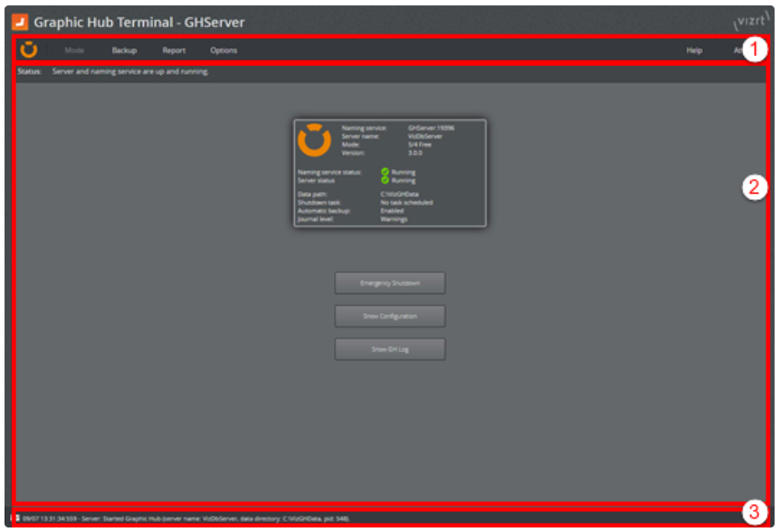780x532 pixels.
Task: Click the bottom log entry 'Server: Started Graphic Hub'
Action: pos(186,518)
